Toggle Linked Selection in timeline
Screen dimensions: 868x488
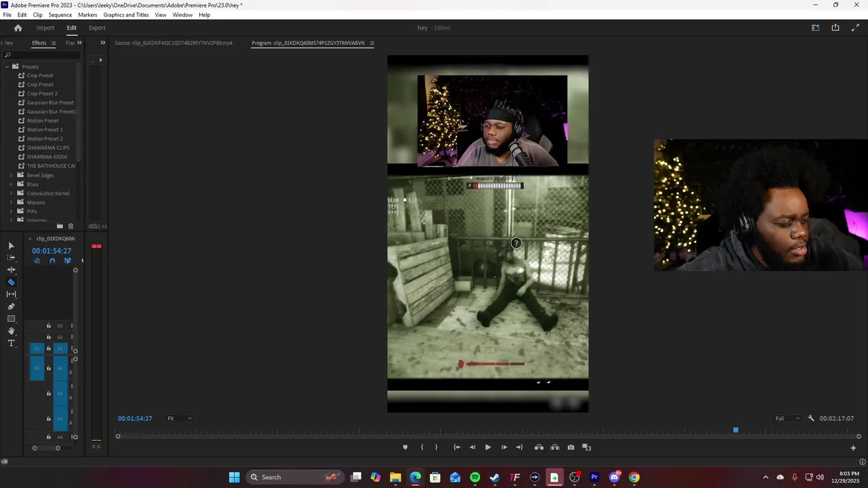click(67, 261)
